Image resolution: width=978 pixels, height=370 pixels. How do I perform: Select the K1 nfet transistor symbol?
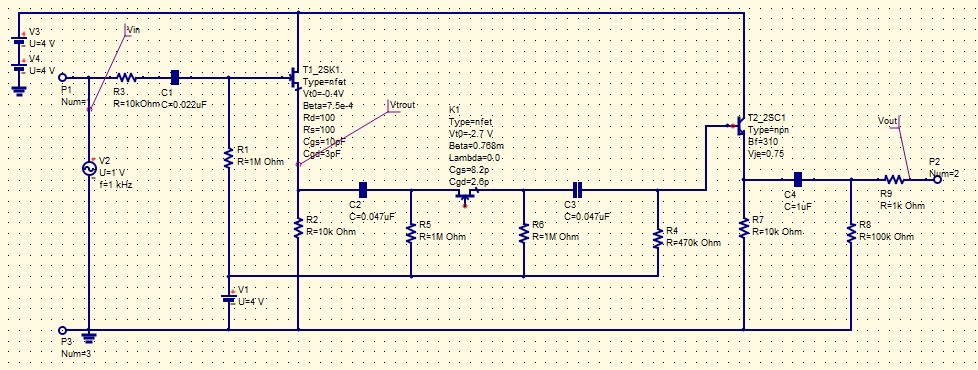coord(465,195)
